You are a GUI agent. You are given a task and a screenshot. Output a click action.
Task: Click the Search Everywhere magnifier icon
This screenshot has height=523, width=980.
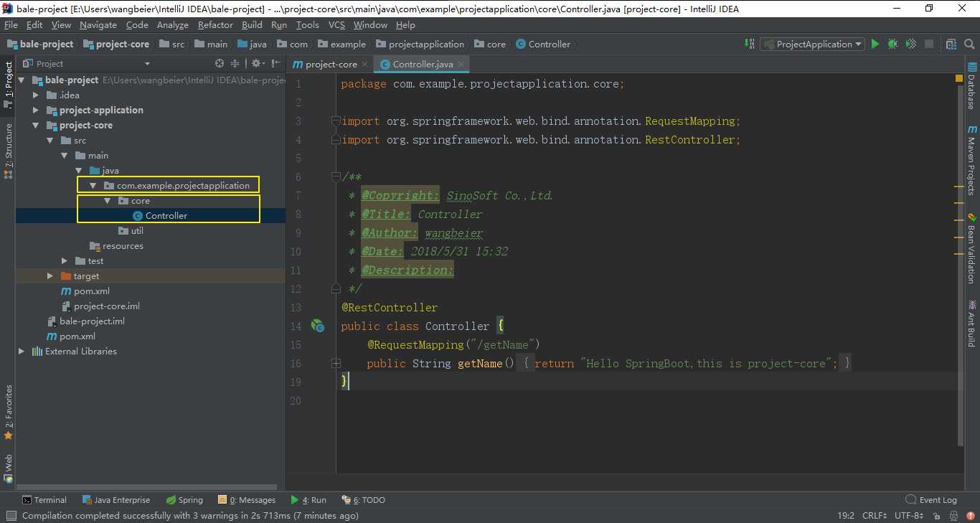(969, 44)
